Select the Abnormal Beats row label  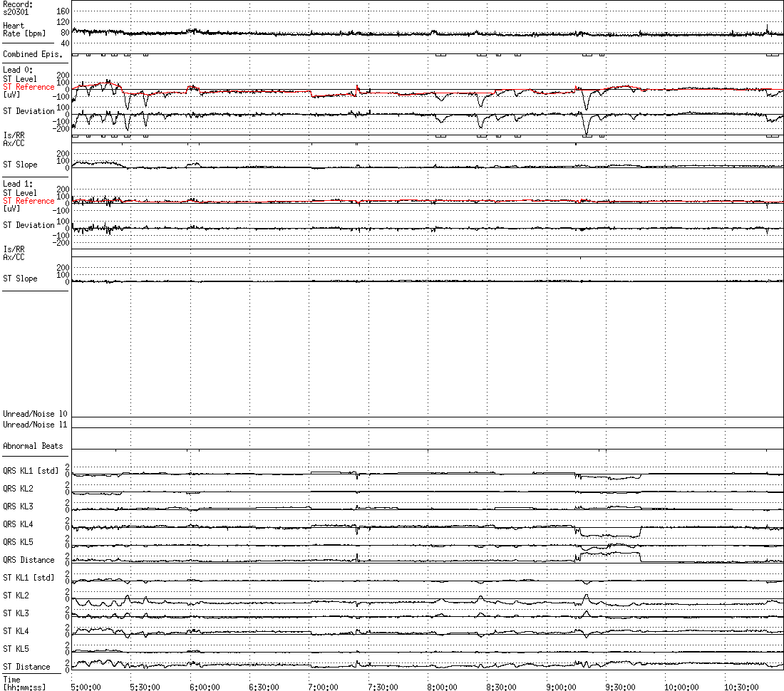(x=33, y=446)
